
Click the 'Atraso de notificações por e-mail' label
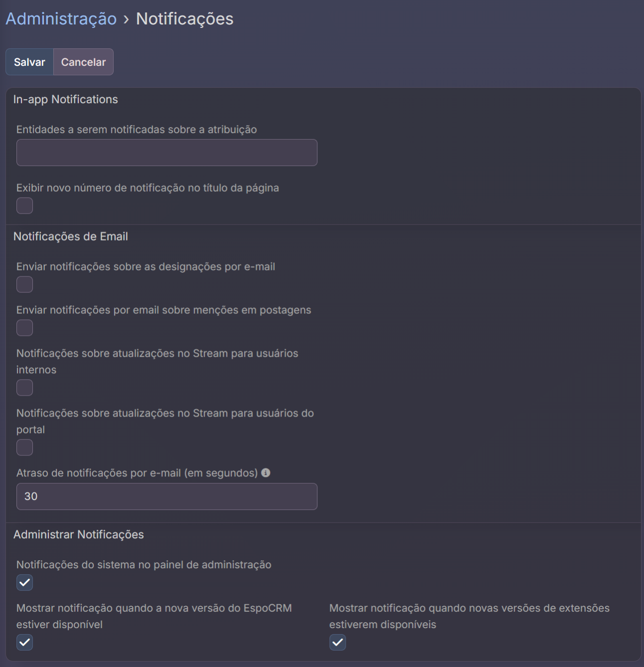point(137,473)
